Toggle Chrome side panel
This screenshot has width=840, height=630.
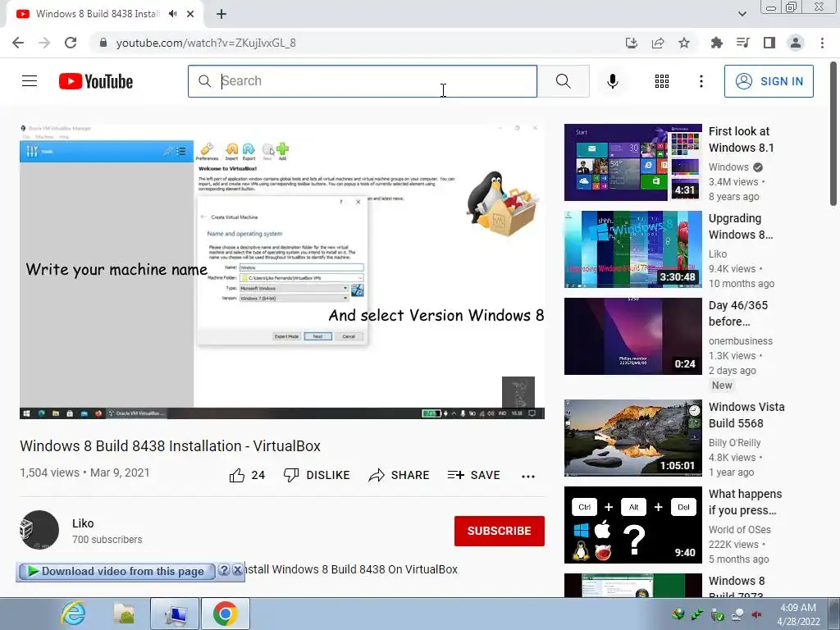[x=769, y=43]
